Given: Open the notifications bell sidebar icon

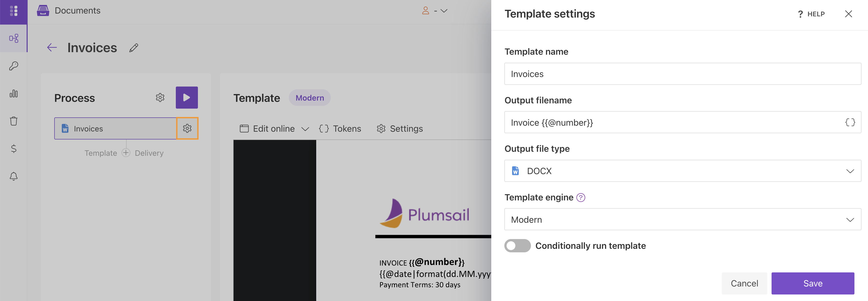Looking at the screenshot, I should point(14,176).
